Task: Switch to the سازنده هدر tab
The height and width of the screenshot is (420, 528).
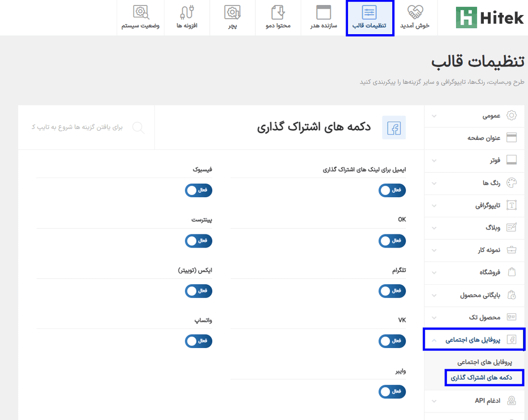Action: pyautogui.click(x=324, y=18)
